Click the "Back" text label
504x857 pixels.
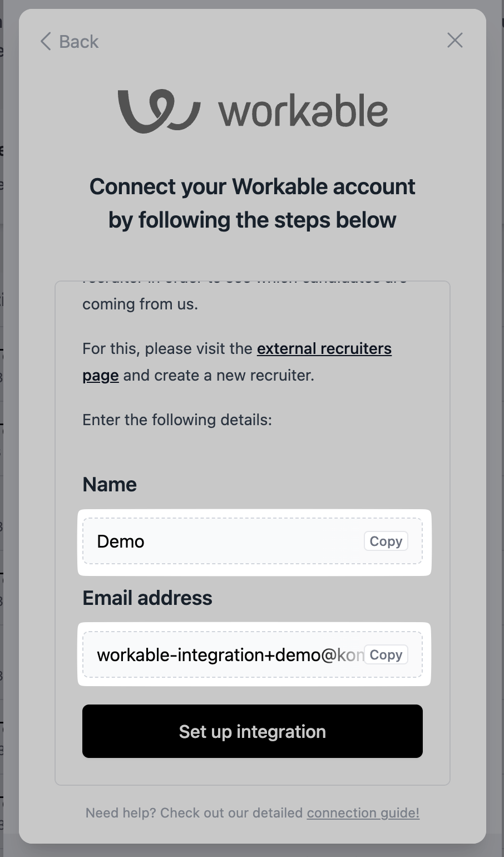(78, 42)
